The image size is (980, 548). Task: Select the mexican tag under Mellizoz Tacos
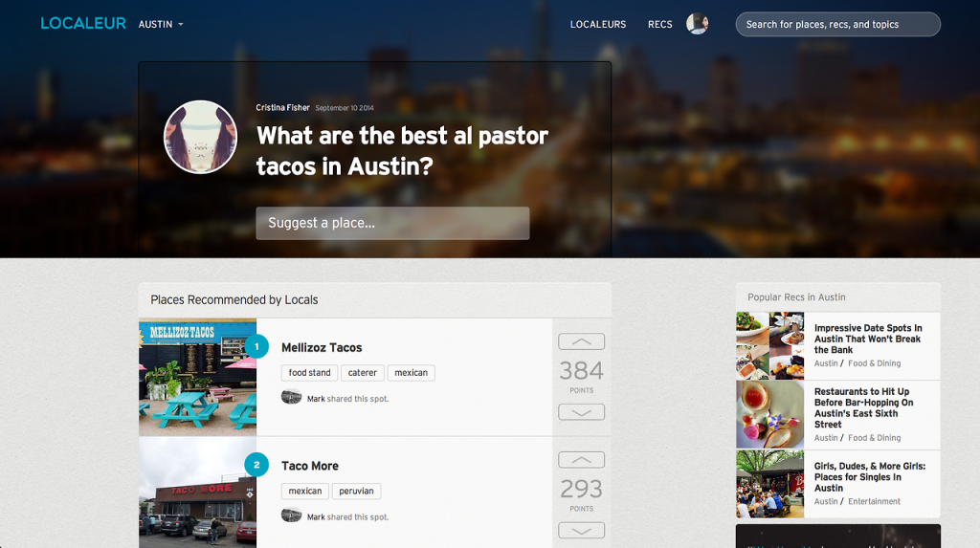click(x=412, y=372)
